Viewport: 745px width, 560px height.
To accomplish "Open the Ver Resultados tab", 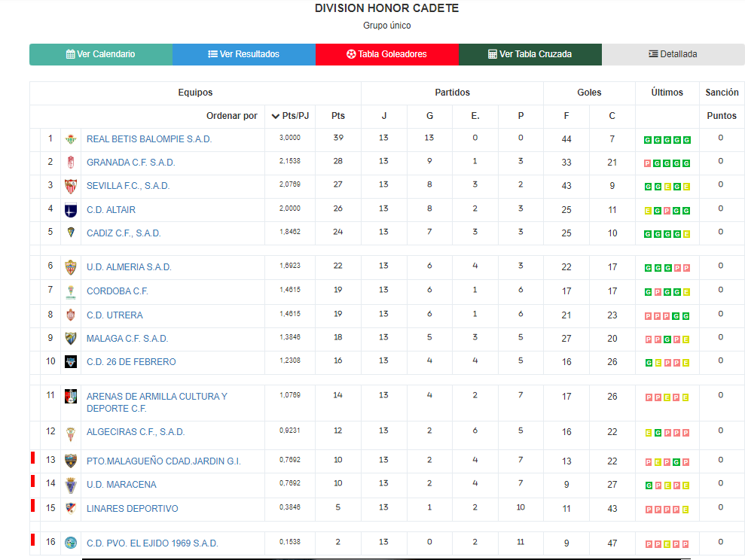I will (x=244, y=54).
